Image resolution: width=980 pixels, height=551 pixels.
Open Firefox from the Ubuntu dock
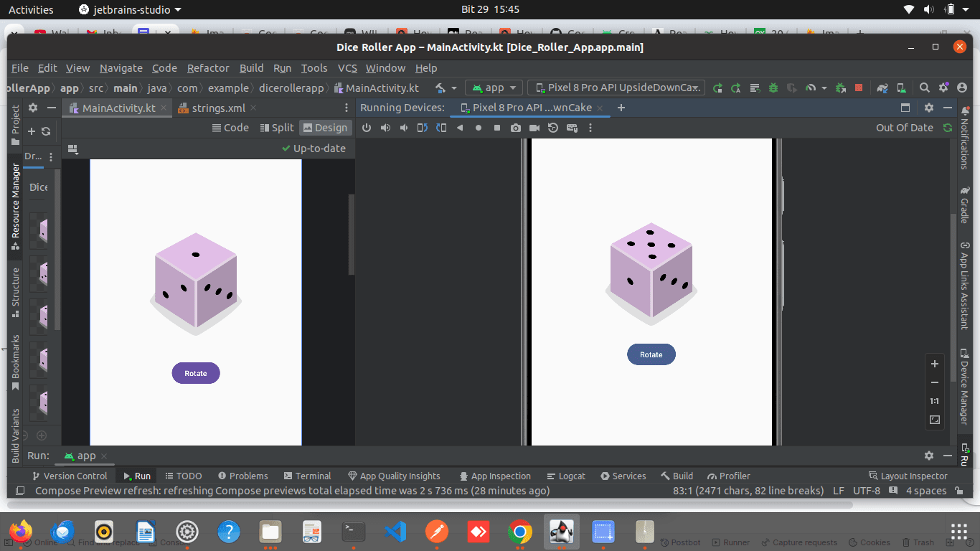(x=21, y=532)
